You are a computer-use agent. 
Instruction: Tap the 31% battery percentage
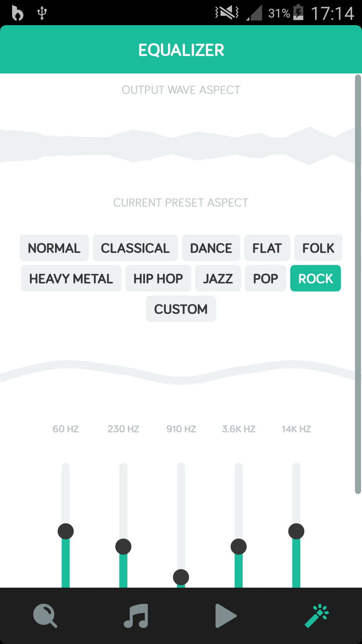coord(279,13)
